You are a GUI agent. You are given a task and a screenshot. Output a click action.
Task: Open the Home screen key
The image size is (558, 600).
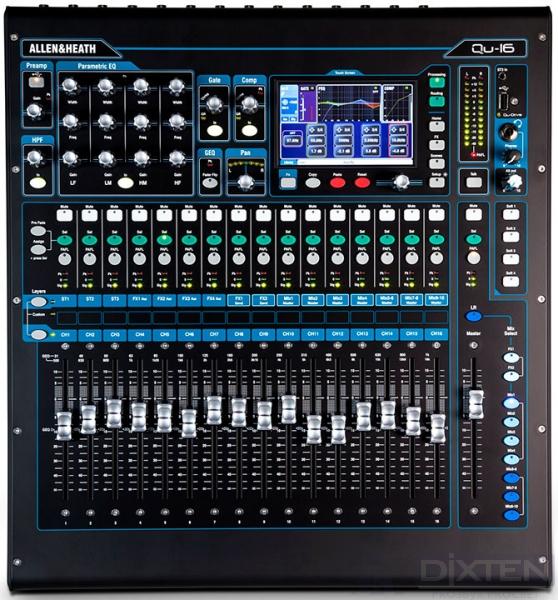pyautogui.click(x=437, y=126)
